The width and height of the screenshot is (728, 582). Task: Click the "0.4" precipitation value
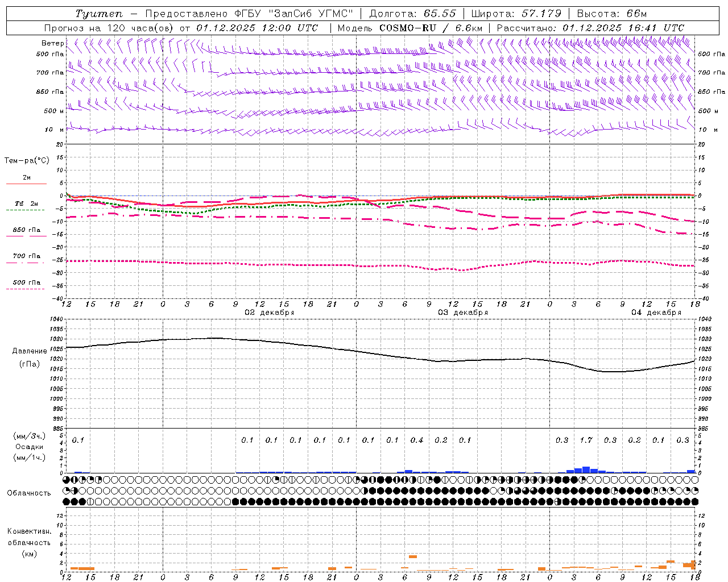[x=417, y=440]
